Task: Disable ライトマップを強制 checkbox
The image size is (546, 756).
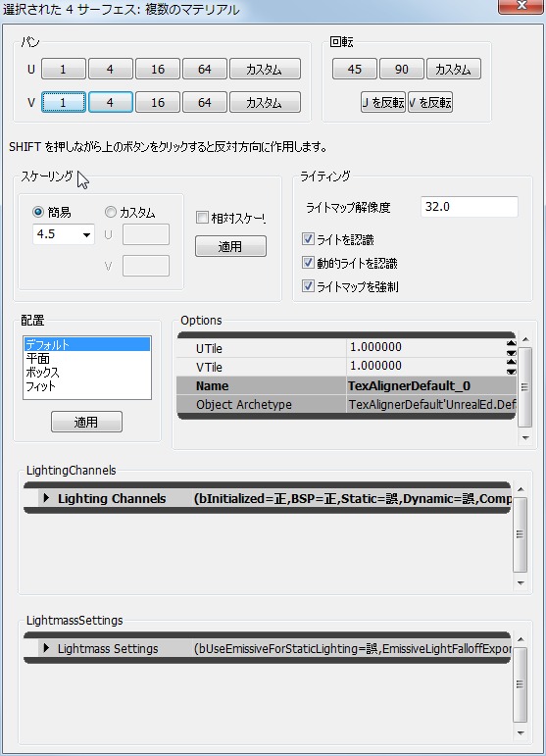Action: pyautogui.click(x=308, y=286)
